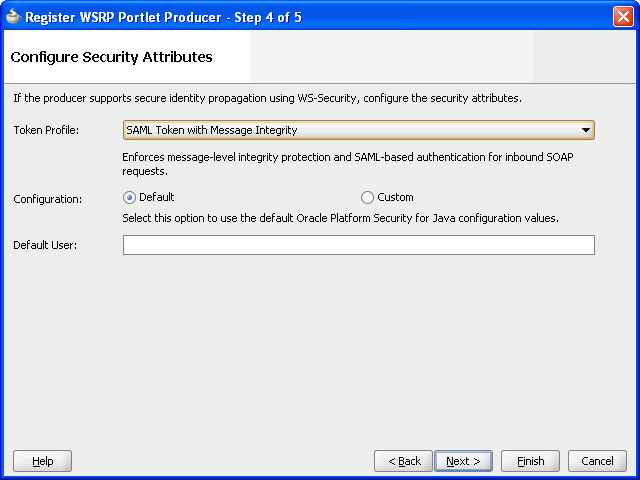Open Help for this wizard step

42,461
